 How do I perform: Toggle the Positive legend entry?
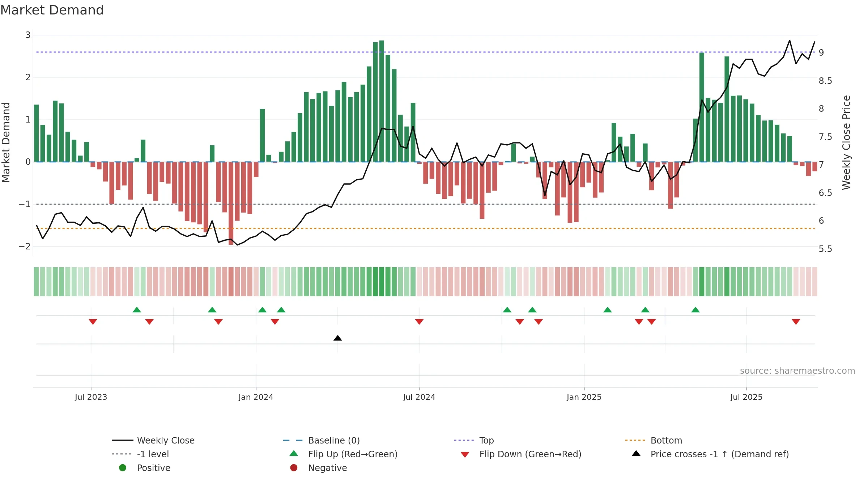145,468
